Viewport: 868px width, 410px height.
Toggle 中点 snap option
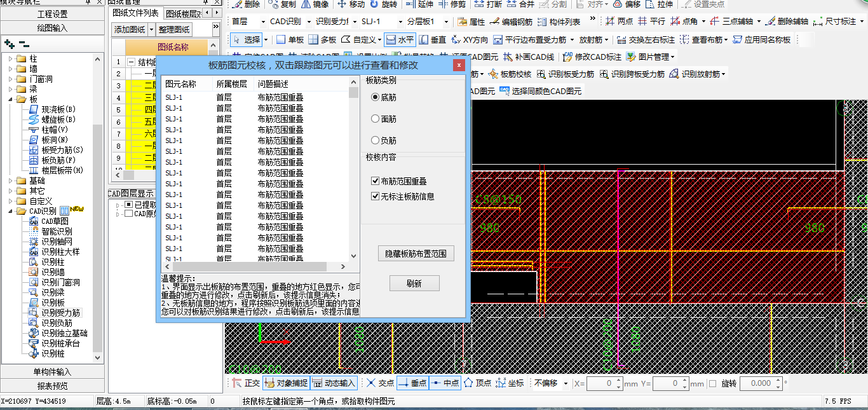coord(445,383)
